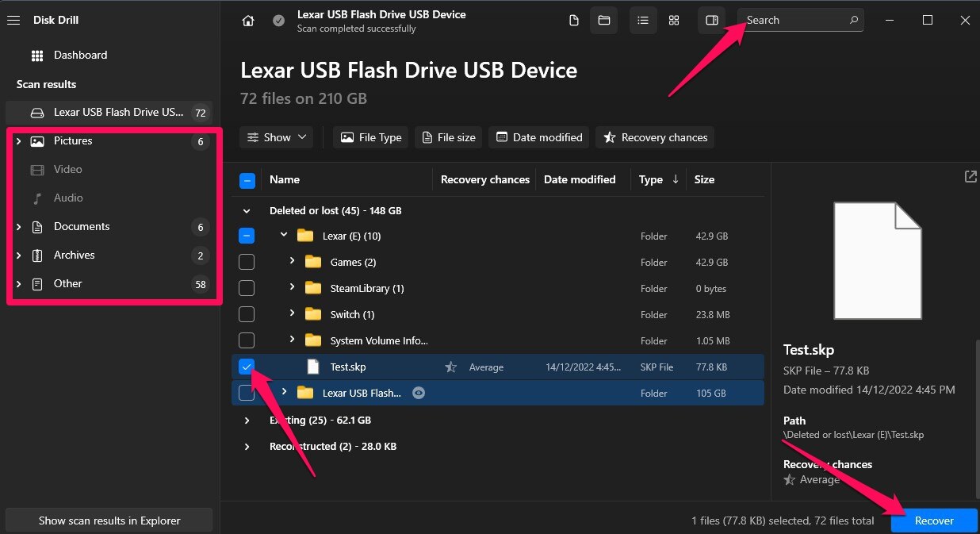Image resolution: width=980 pixels, height=534 pixels.
Task: Filter by File Type
Action: pyautogui.click(x=370, y=137)
